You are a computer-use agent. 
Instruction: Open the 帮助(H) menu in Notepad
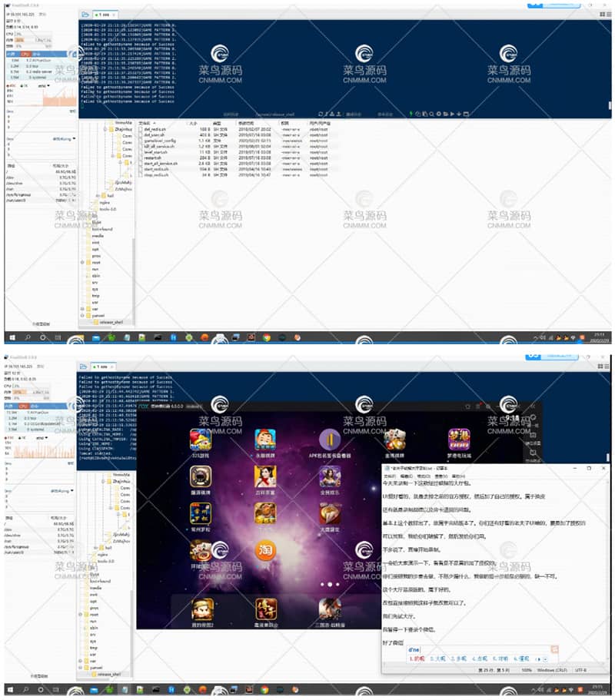[x=458, y=476]
